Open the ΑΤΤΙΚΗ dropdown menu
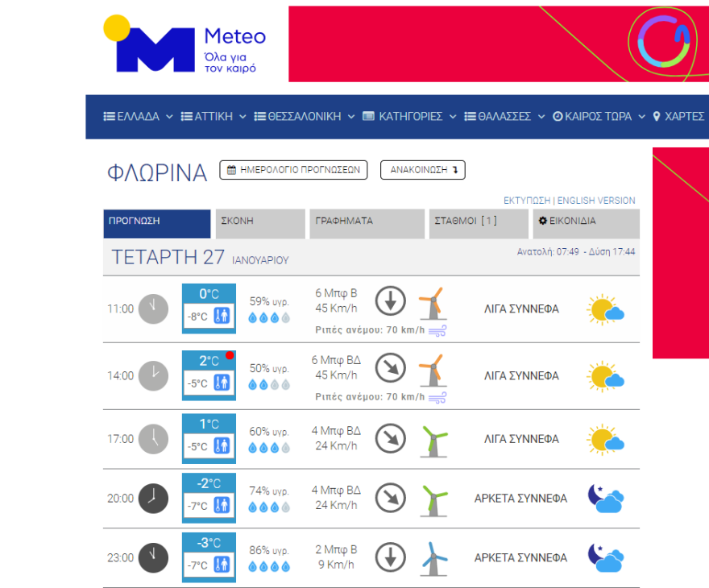Image resolution: width=709 pixels, height=588 pixels. point(213,117)
